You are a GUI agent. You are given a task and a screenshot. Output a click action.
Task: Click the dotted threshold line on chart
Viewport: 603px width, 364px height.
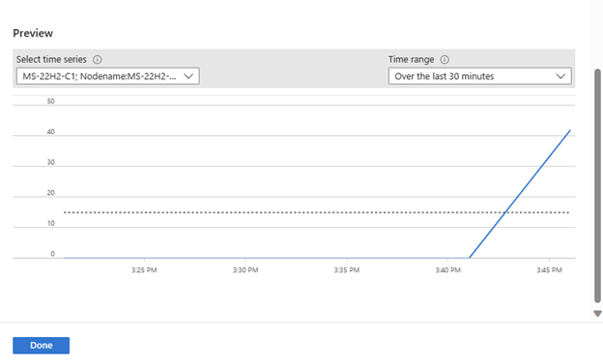coord(284,212)
